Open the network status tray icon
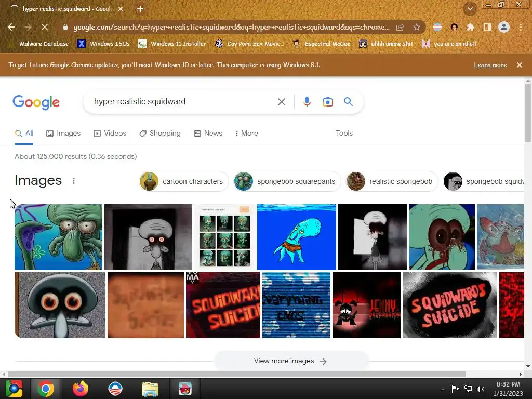532x399 pixels. click(x=468, y=389)
